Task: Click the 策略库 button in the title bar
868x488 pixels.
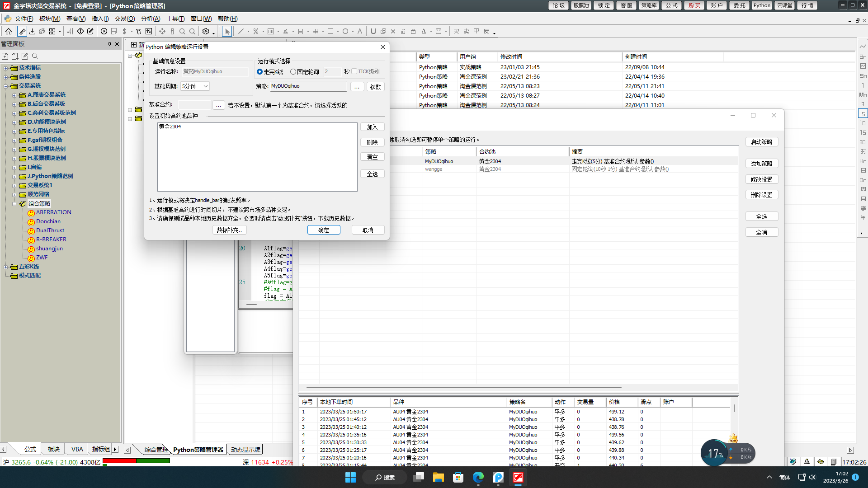Action: [x=649, y=5]
